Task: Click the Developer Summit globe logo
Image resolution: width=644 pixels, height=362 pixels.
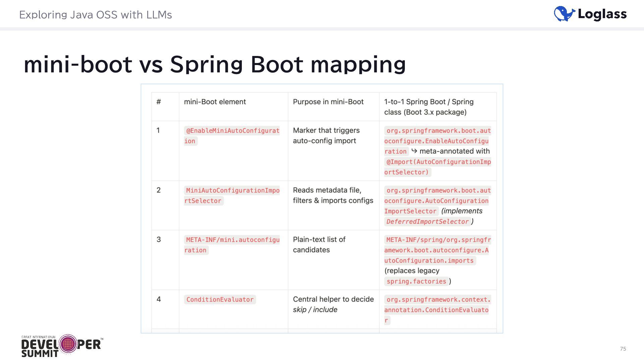Action: (68, 344)
